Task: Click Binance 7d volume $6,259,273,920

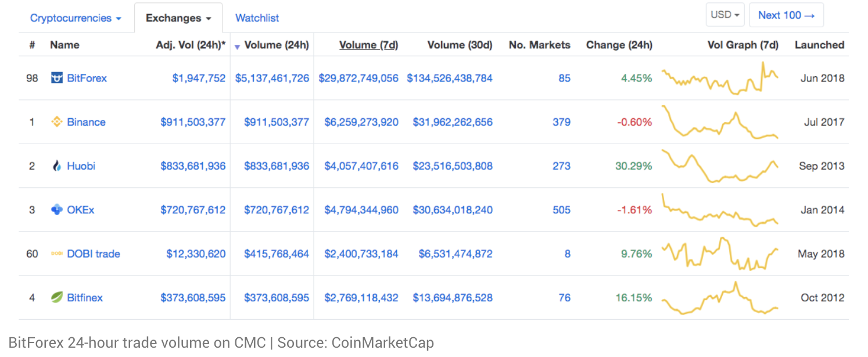Action: point(361,122)
